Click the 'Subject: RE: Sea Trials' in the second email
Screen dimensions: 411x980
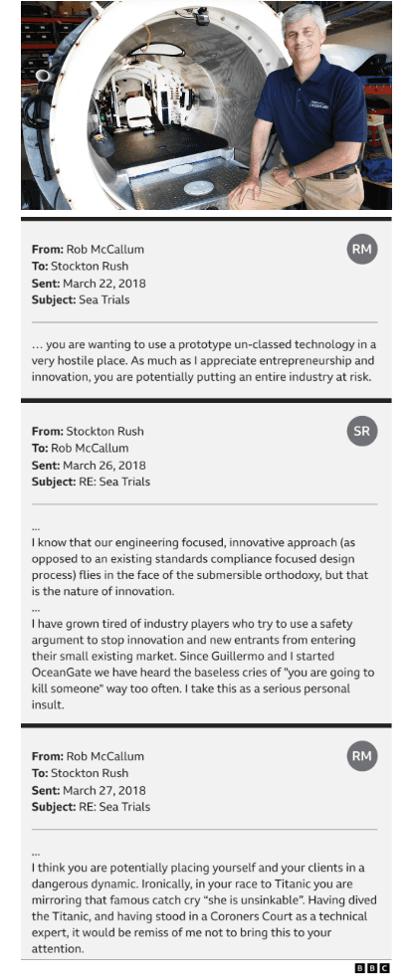coord(91,482)
